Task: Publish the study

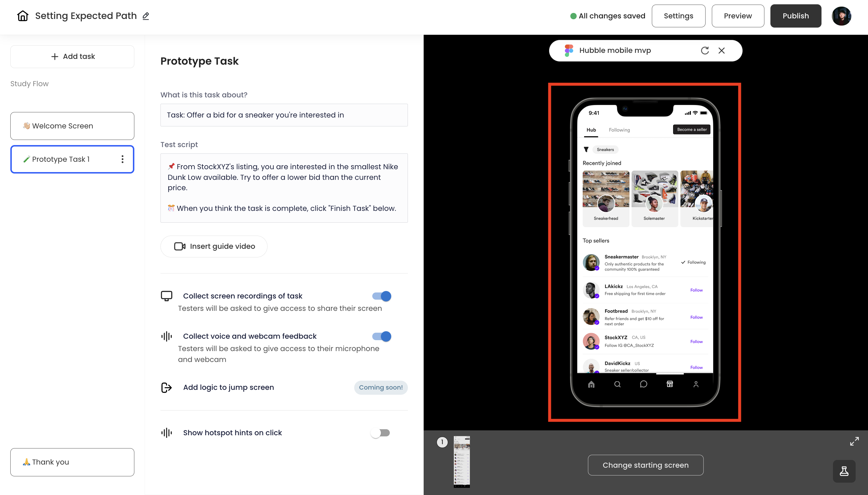Action: 796,16
